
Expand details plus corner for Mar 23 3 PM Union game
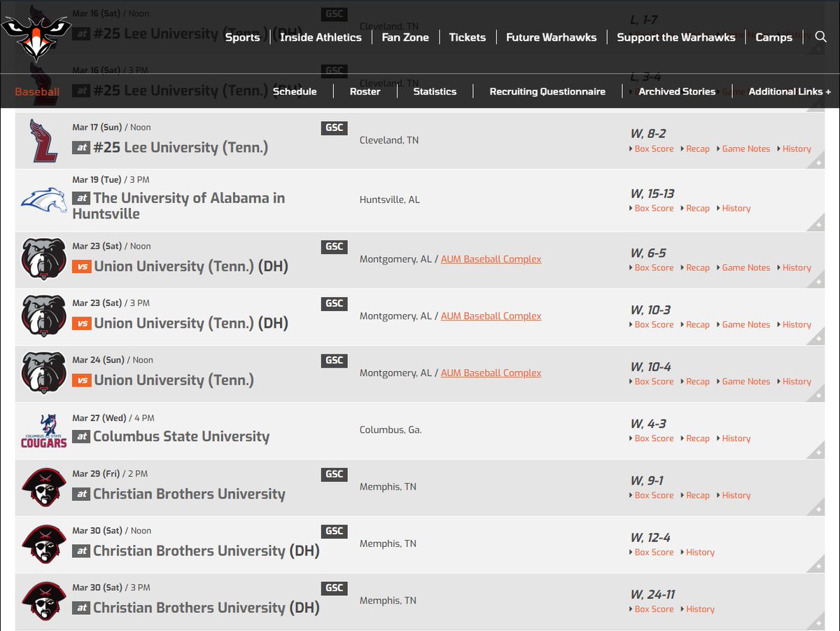[818, 338]
